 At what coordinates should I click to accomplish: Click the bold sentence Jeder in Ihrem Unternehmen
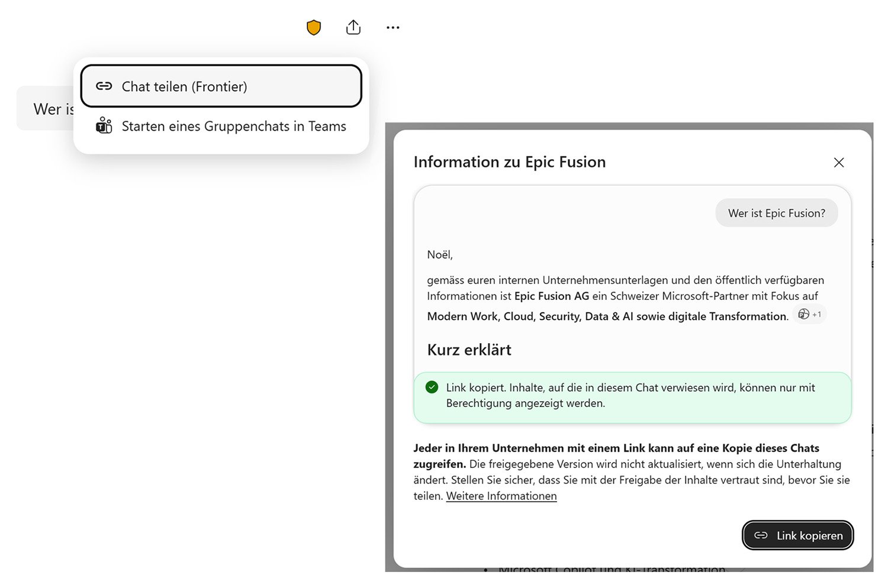click(616, 455)
